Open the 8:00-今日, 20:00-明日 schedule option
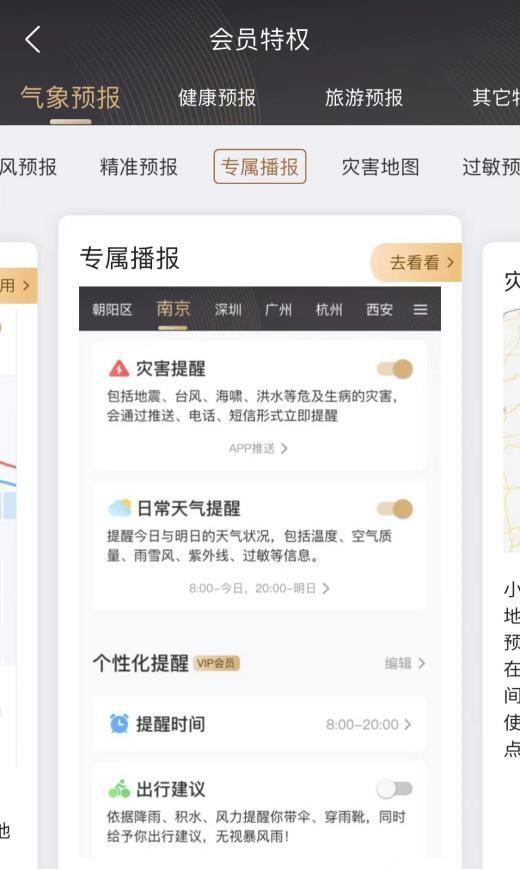The height and width of the screenshot is (869, 520). [x=259, y=588]
